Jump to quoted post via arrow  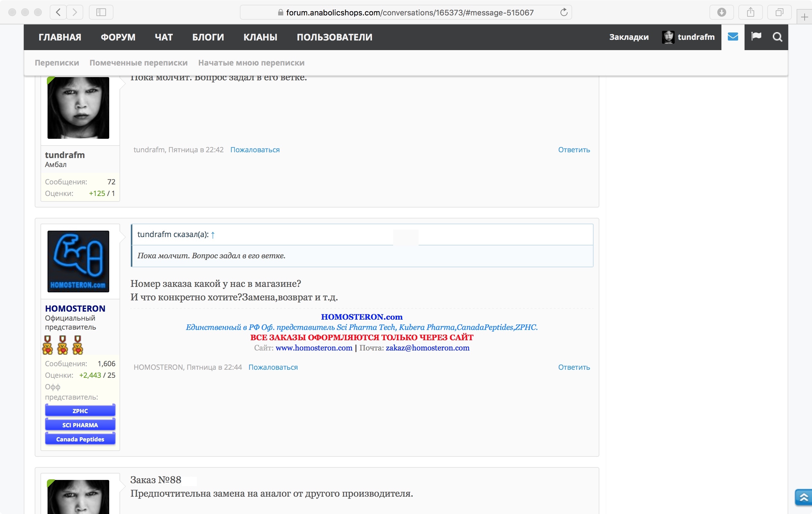coord(213,235)
